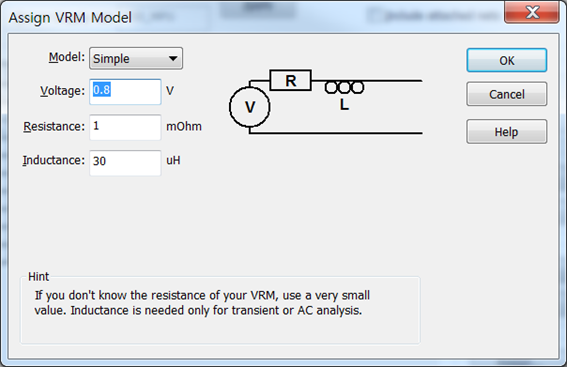Focus the Inductance input field
Screen dimensions: 567x367
tap(125, 163)
